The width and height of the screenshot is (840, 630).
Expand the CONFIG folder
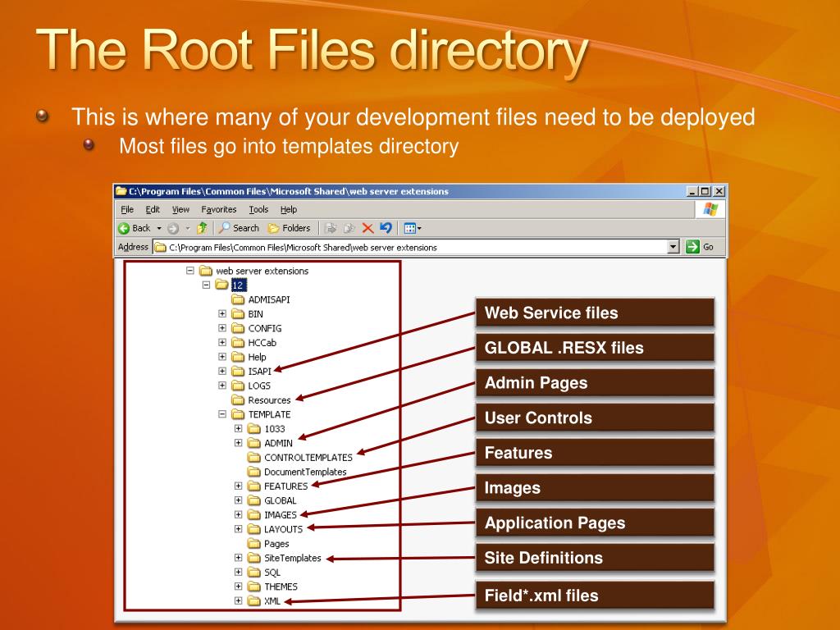[222, 328]
